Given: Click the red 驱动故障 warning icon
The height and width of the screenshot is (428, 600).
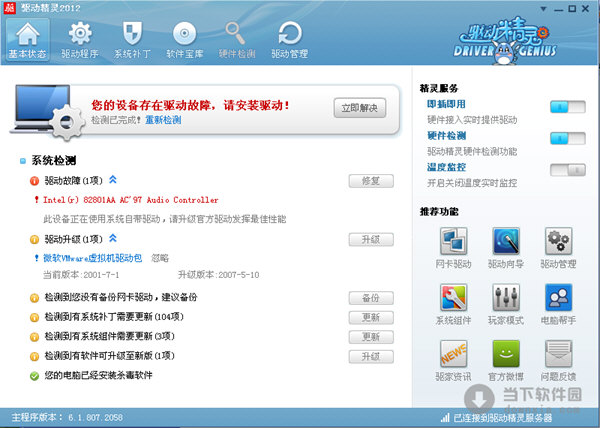Looking at the screenshot, I should pyautogui.click(x=34, y=181).
